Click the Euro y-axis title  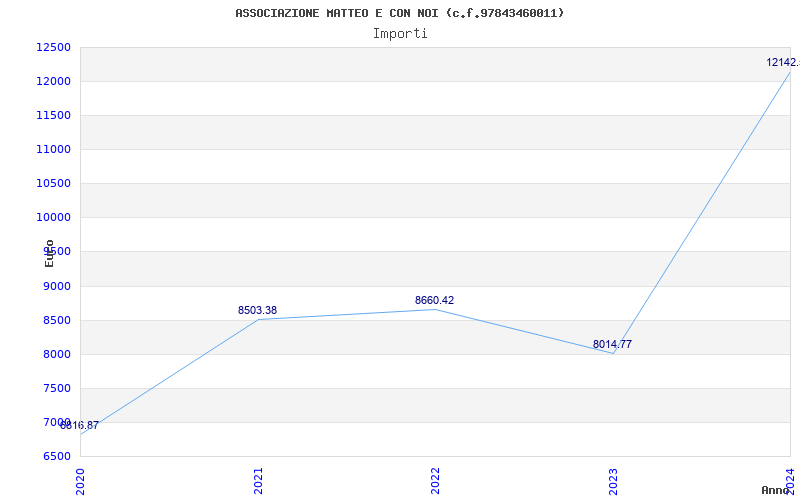coord(49,254)
